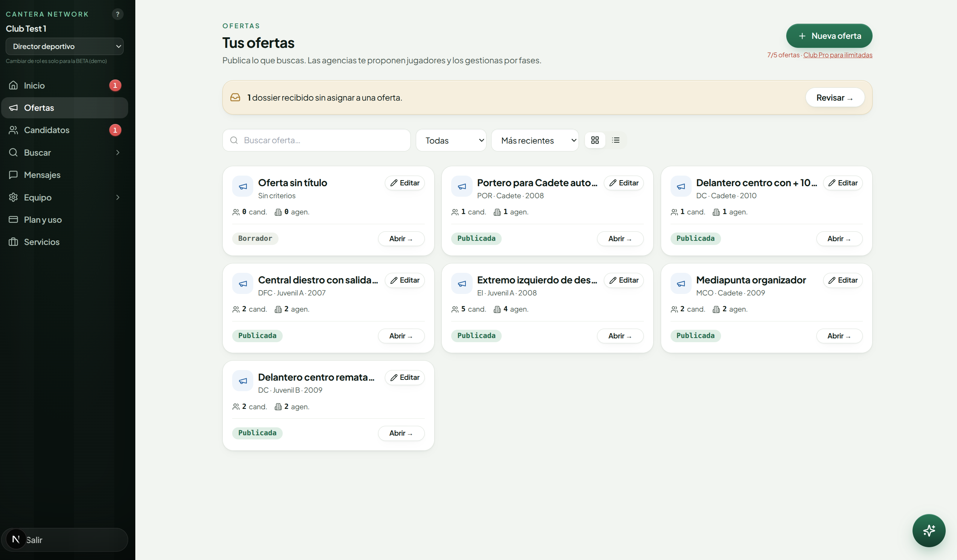Open the Director deportivo role dropdown
The height and width of the screenshot is (560, 957).
click(64, 46)
